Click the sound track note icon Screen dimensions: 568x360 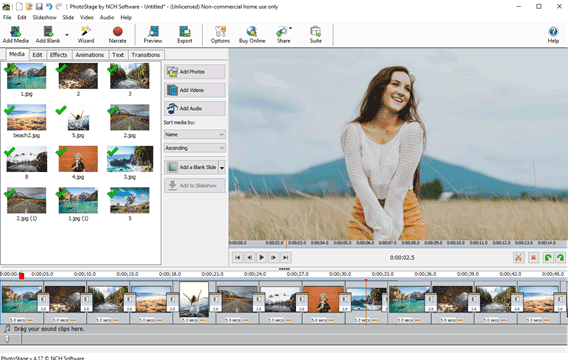tap(7, 328)
